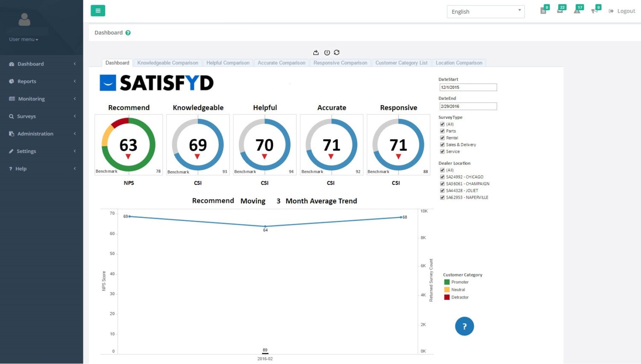Expand the Monitoring sidebar chevron
641x364 pixels.
[x=75, y=99]
